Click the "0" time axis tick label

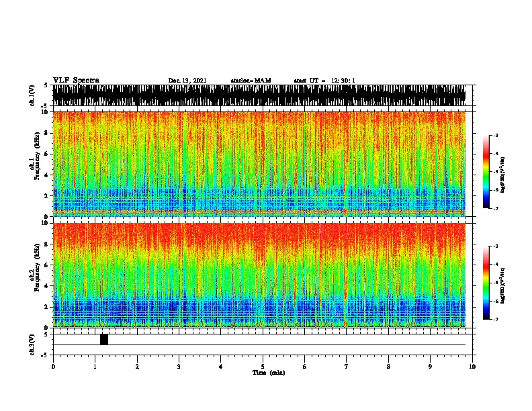tap(53, 367)
